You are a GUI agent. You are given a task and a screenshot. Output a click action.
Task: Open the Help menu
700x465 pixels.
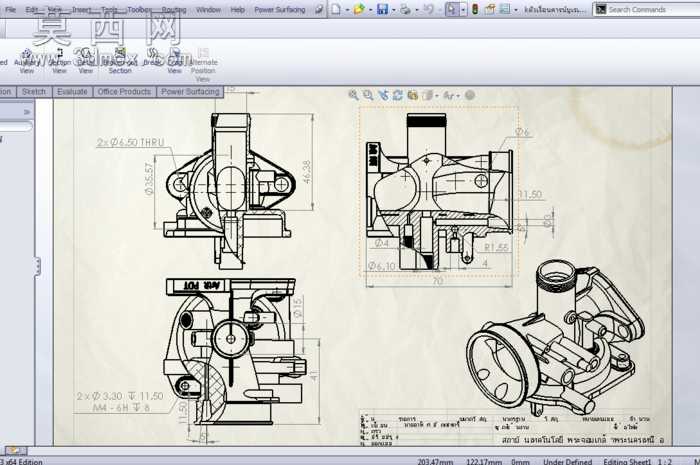(238, 9)
